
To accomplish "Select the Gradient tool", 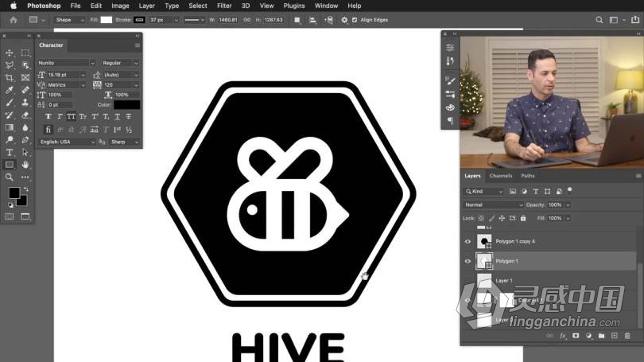I will pyautogui.click(x=9, y=127).
